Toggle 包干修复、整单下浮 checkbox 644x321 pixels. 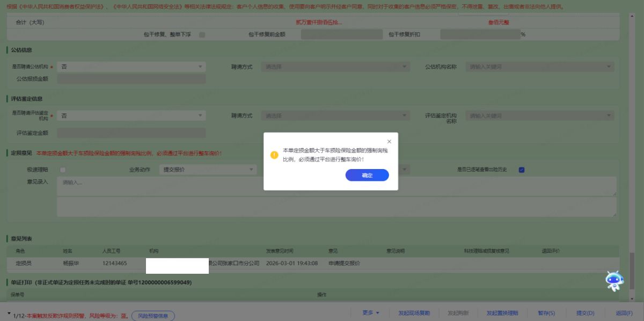click(x=202, y=34)
